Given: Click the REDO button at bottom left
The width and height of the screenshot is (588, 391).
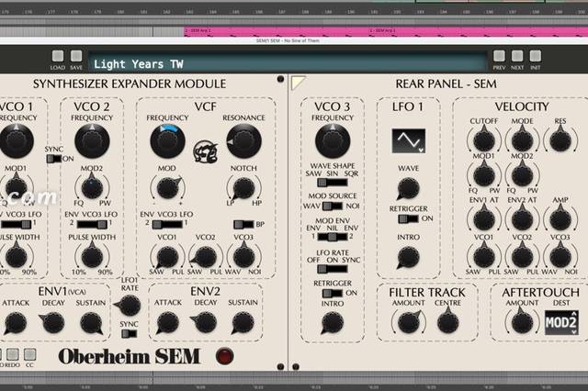Looking at the screenshot, I should point(12,354).
